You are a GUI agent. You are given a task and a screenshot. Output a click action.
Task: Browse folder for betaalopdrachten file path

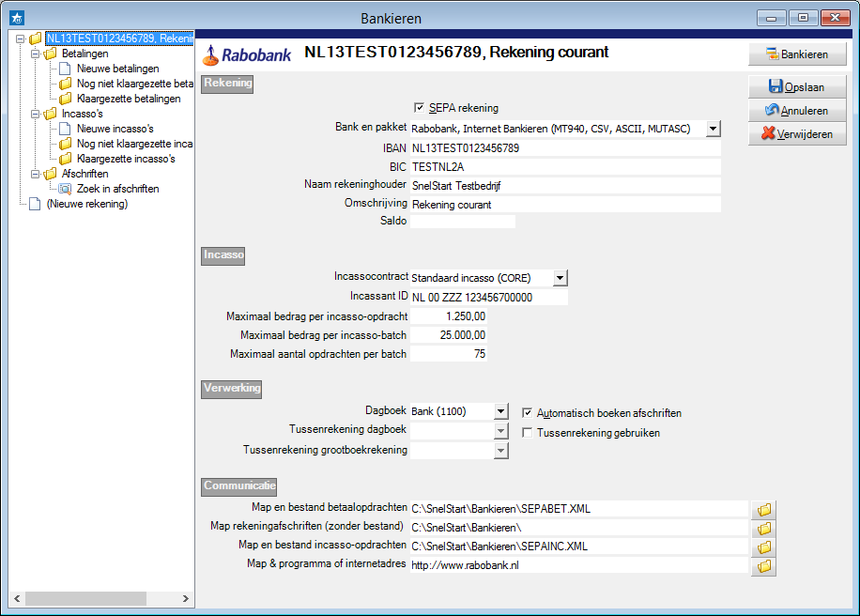pos(764,509)
